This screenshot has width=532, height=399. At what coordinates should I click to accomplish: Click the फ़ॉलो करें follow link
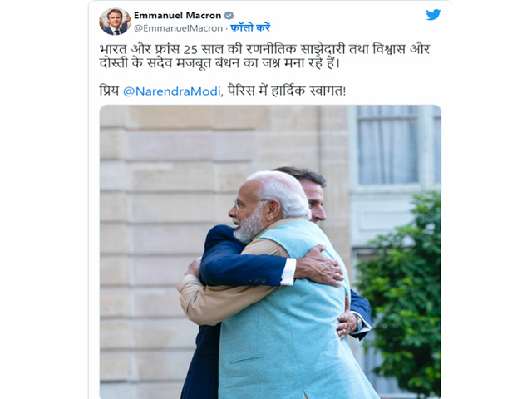(250, 27)
